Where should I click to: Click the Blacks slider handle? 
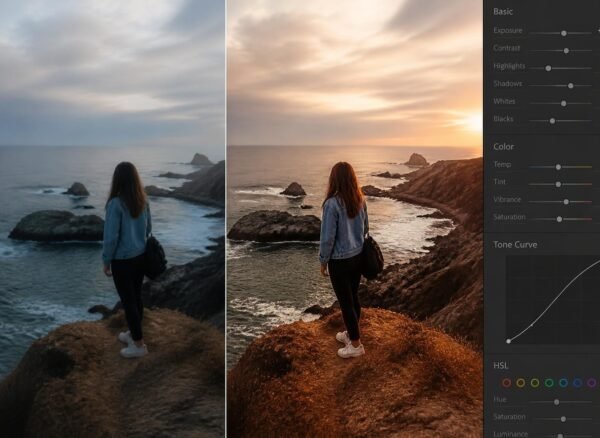click(x=553, y=121)
